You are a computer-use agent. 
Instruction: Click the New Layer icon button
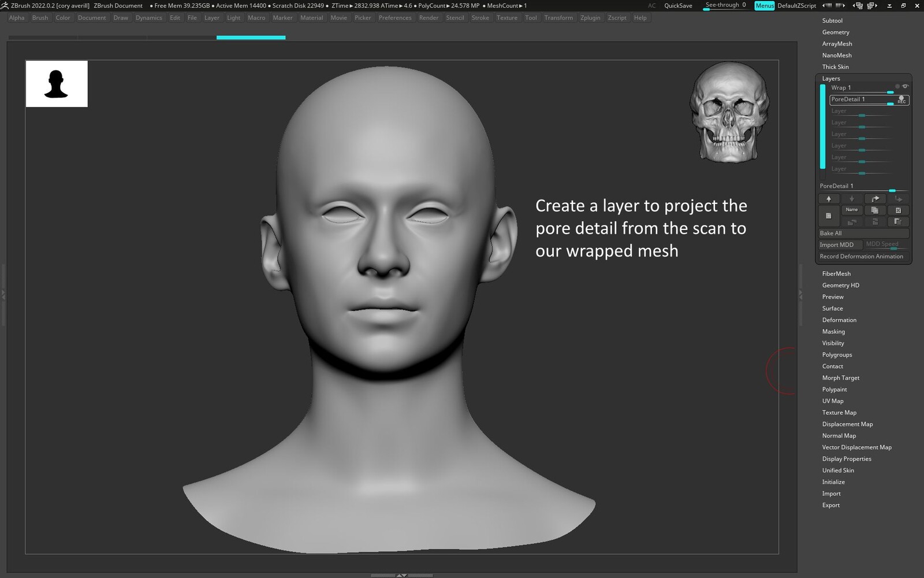(x=828, y=216)
